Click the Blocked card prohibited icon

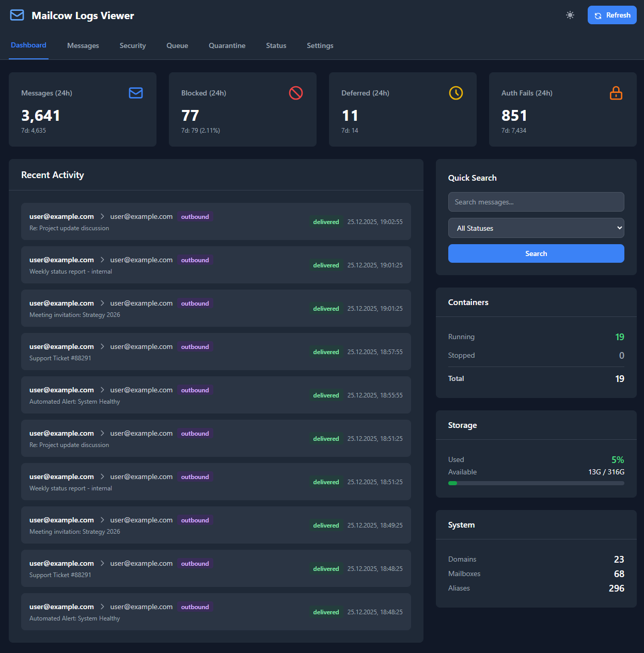tap(296, 93)
